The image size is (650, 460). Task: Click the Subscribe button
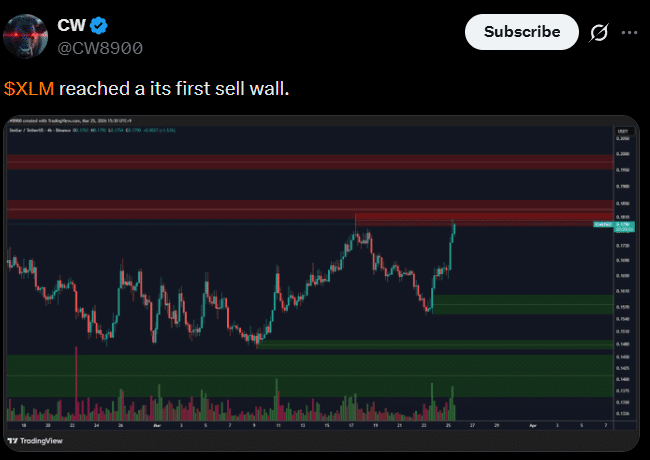[521, 32]
